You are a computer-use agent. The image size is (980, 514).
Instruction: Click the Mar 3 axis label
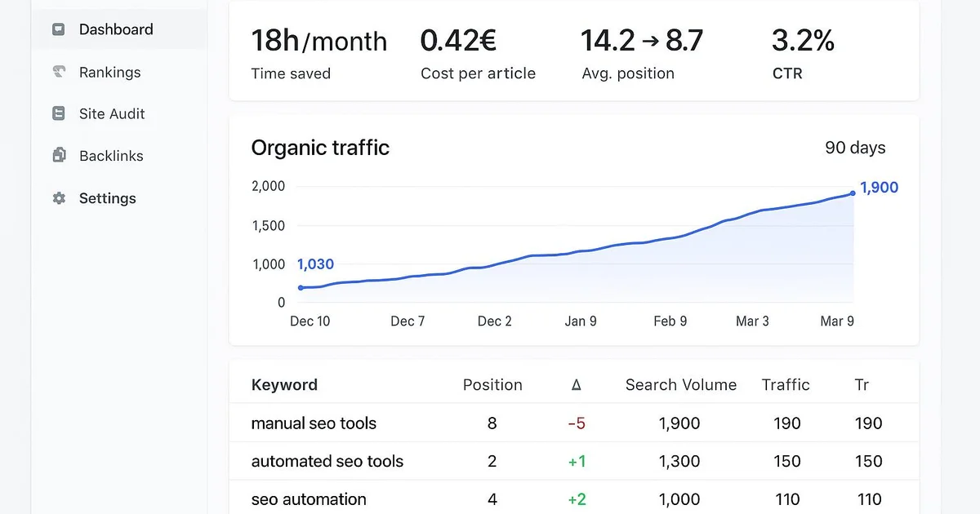pos(752,321)
